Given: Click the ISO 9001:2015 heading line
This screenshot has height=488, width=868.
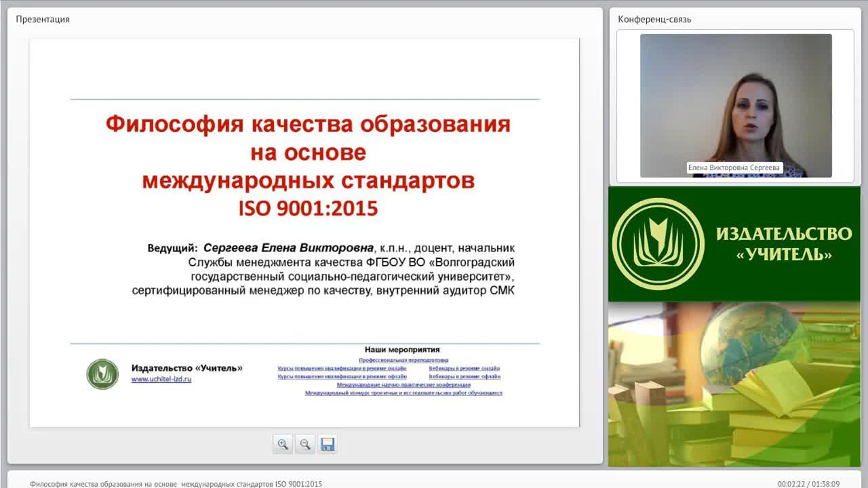Looking at the screenshot, I should [308, 208].
